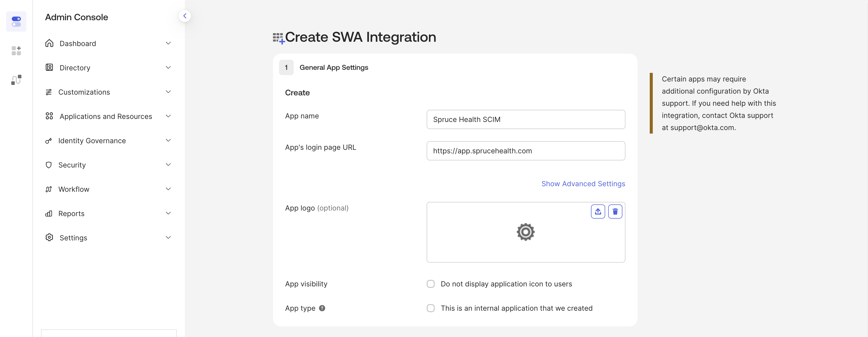Collapse sidebar with the left arrow button

click(x=185, y=16)
